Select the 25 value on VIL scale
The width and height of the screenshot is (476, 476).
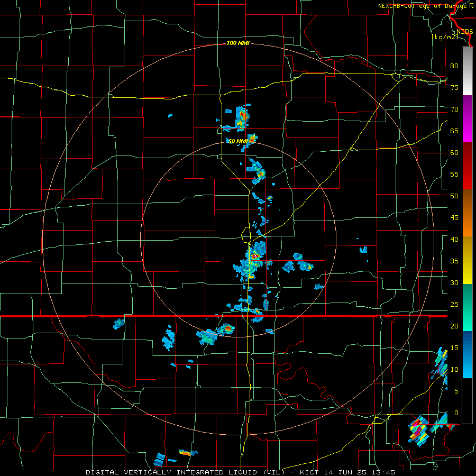click(454, 305)
